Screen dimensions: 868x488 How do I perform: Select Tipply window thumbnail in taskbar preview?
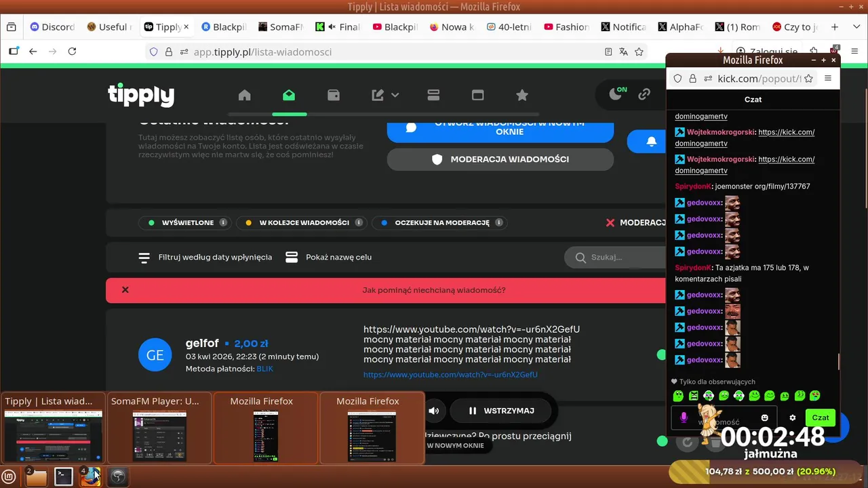pos(53,428)
